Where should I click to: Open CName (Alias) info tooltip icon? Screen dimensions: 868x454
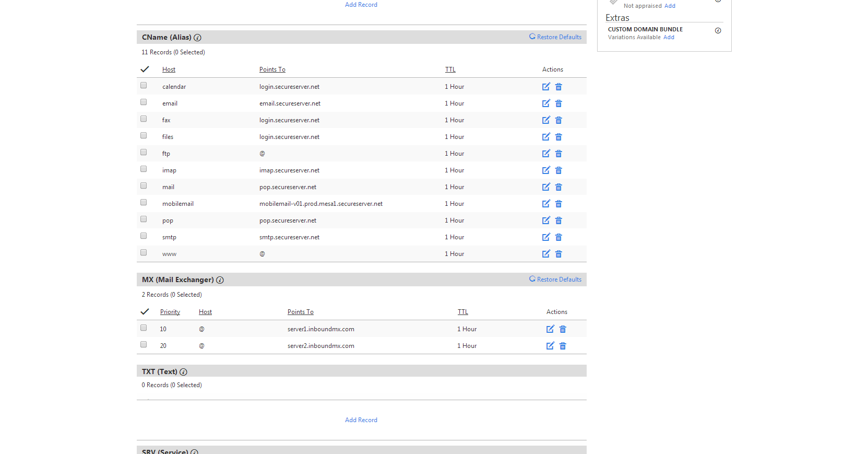(x=197, y=38)
